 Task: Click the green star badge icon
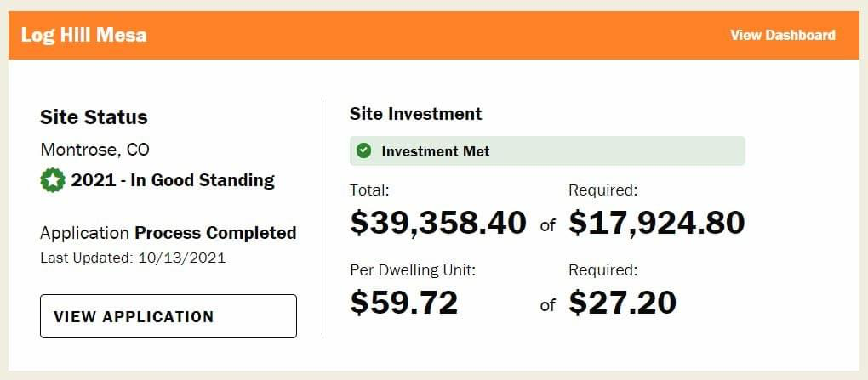point(53,180)
